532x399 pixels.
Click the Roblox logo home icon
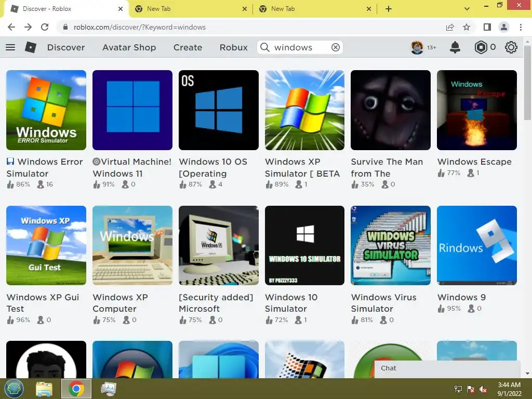point(31,47)
